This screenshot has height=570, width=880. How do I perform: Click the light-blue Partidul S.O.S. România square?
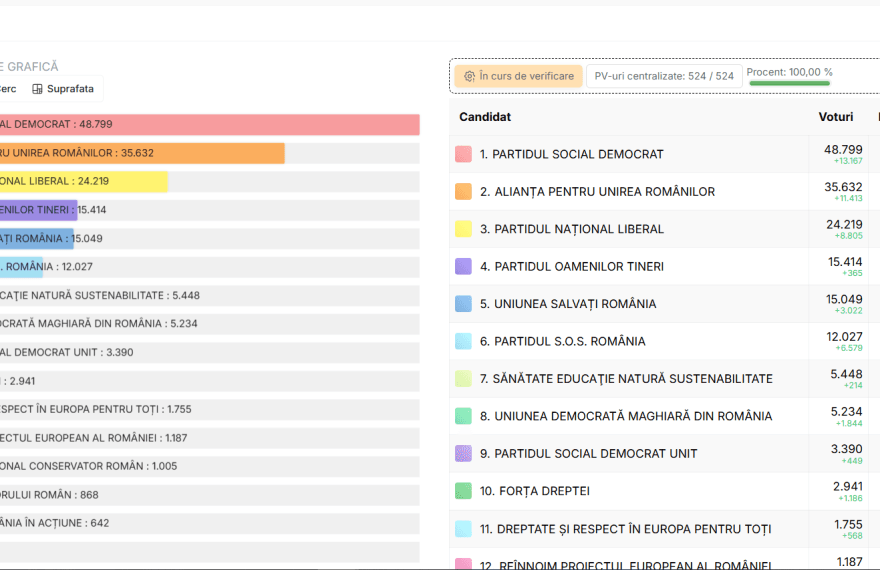coord(463,341)
